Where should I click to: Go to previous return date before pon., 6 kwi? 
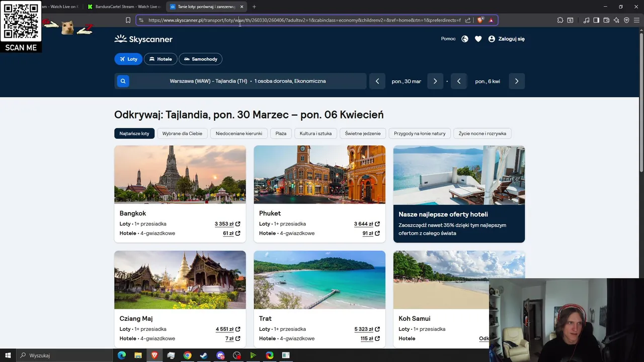pyautogui.click(x=459, y=81)
